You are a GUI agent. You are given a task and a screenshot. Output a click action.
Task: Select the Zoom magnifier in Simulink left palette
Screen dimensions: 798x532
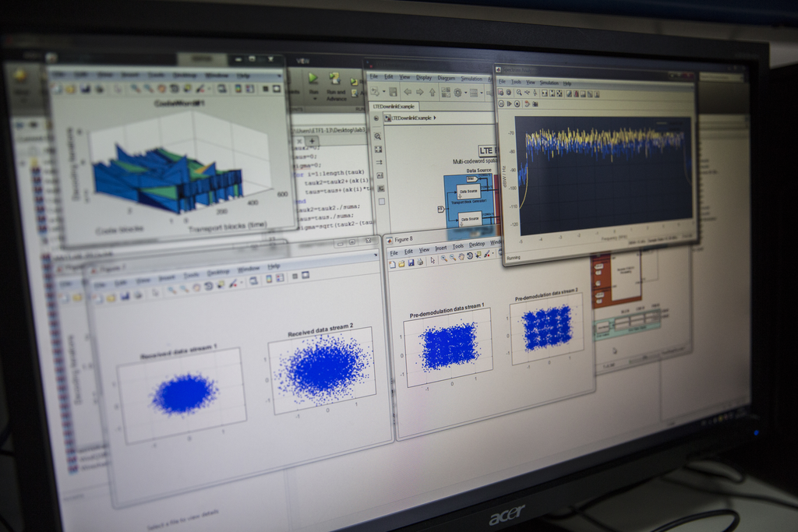(378, 136)
